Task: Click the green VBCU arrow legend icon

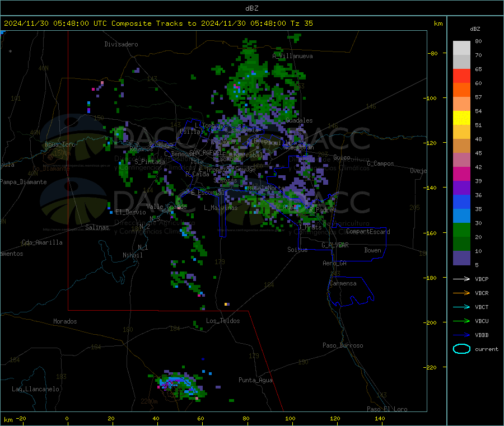Action: point(461,321)
